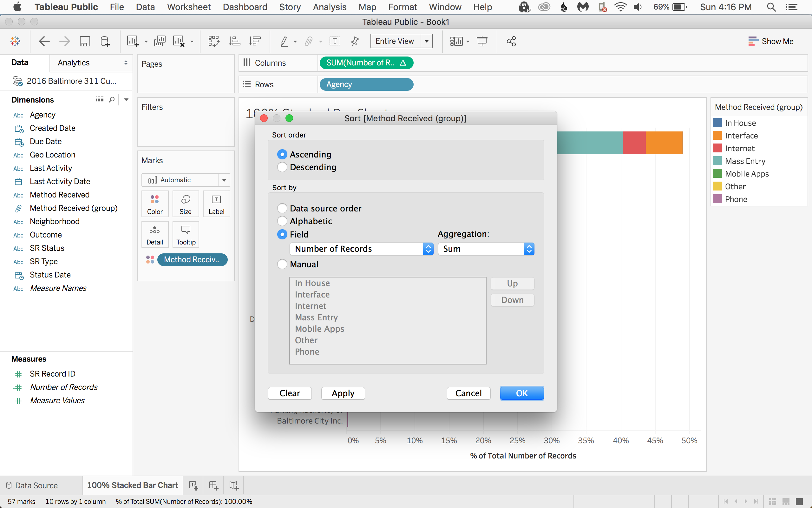Open the Worksheet menu
Image resolution: width=812 pixels, height=508 pixels.
click(189, 7)
